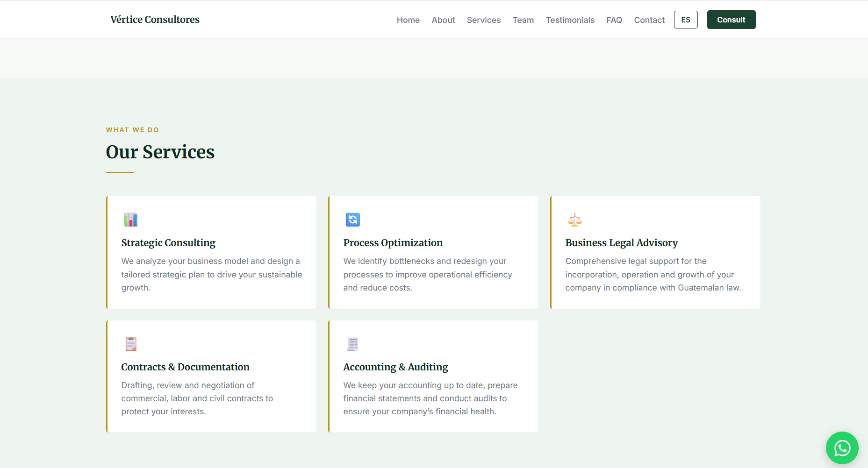
Task: Select the ledger icon on Accounting & Auditing card
Action: tap(352, 344)
